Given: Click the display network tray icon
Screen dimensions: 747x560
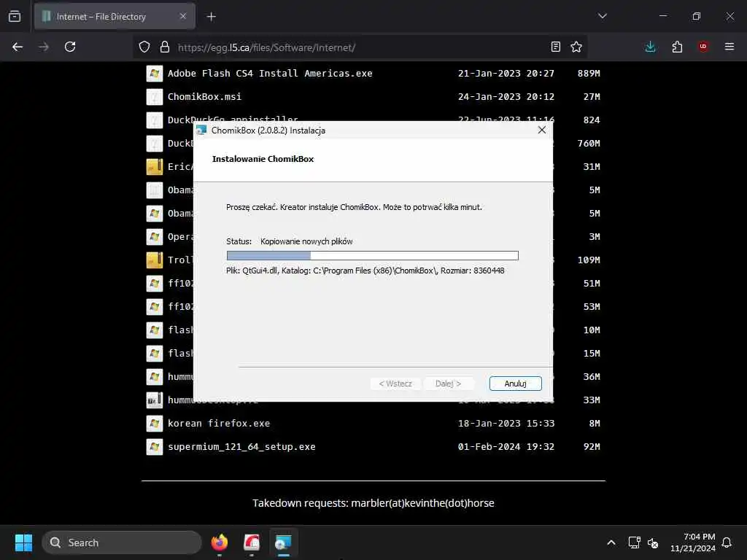Looking at the screenshot, I should point(634,542).
